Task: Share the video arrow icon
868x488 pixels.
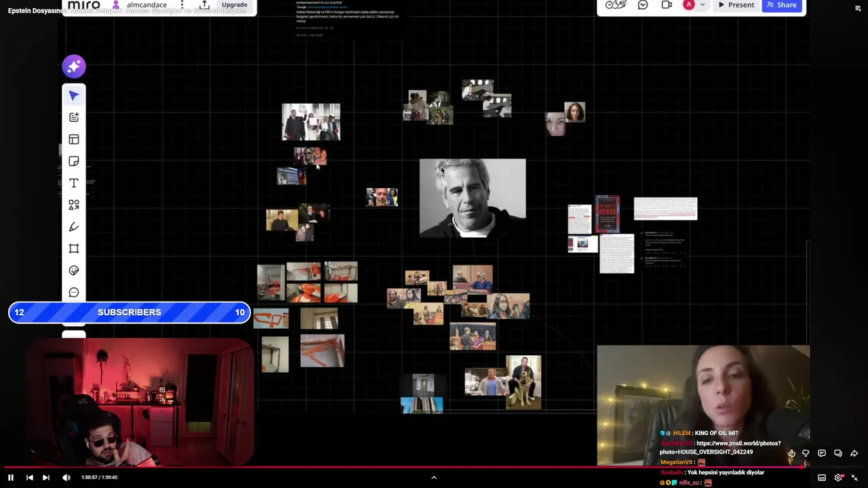Action: pyautogui.click(x=854, y=453)
